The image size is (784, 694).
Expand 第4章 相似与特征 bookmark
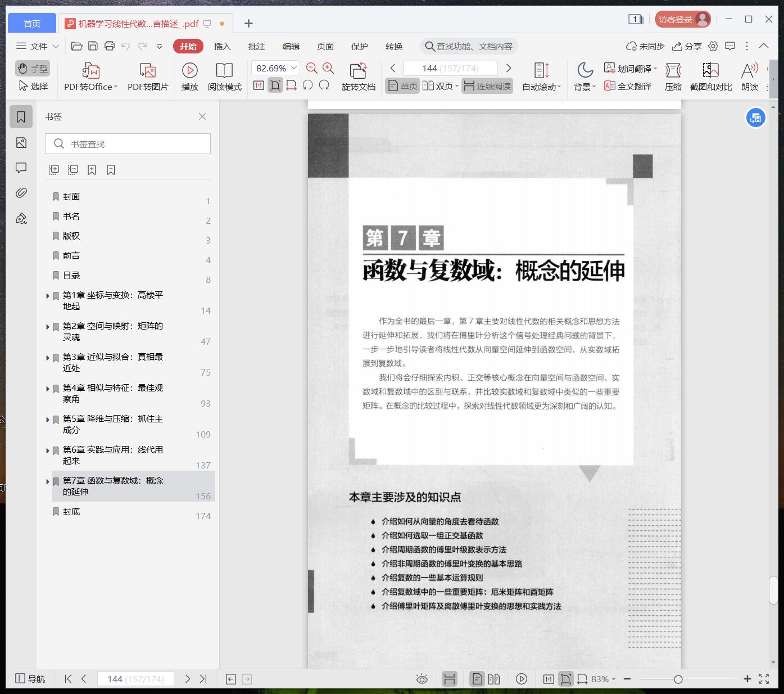tap(48, 389)
